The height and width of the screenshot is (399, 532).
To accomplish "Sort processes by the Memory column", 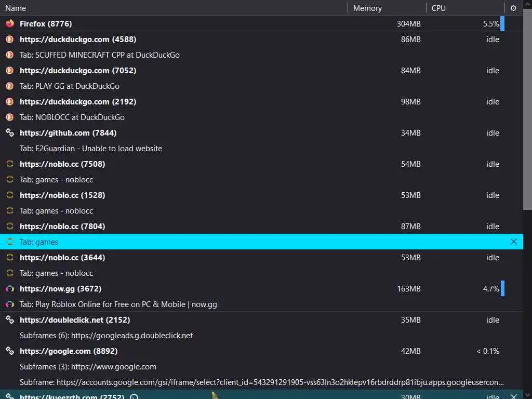I will 387,8.
